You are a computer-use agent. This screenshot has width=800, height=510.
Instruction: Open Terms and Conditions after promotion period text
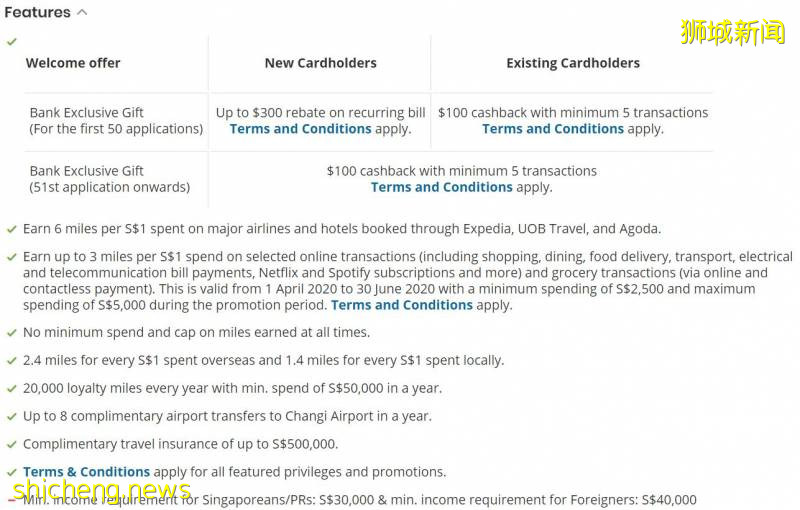[x=401, y=305]
